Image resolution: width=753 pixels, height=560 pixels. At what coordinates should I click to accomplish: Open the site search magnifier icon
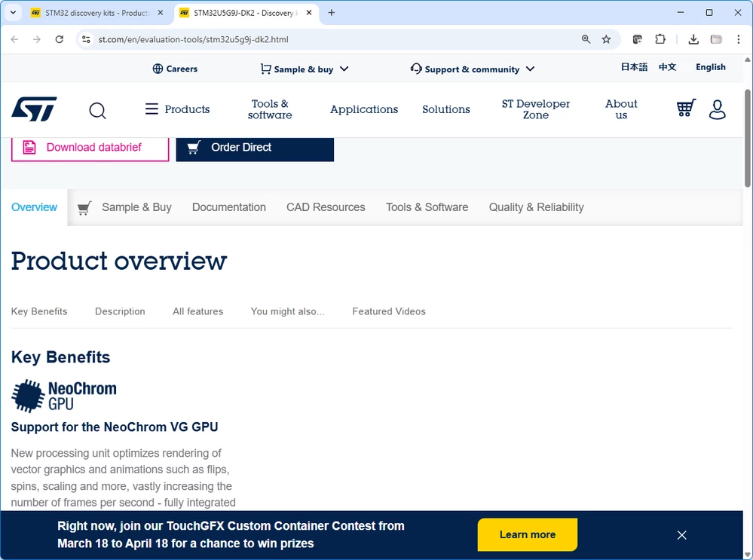[x=97, y=111]
